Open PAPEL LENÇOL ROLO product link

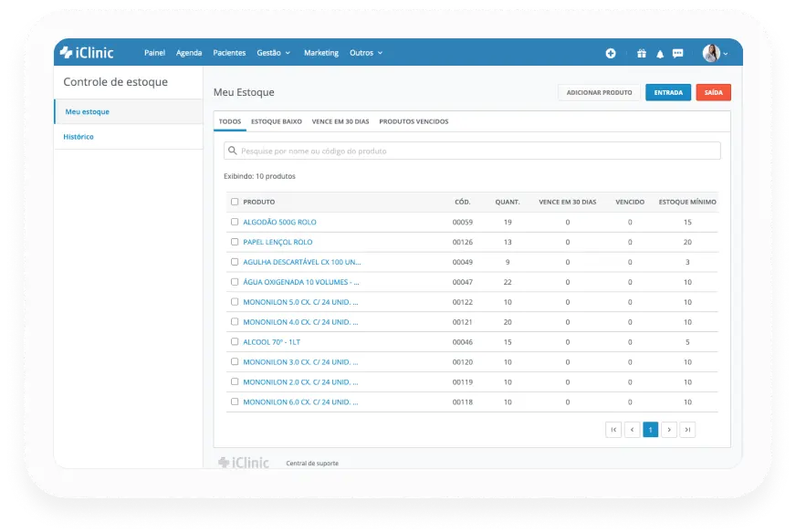tap(278, 242)
